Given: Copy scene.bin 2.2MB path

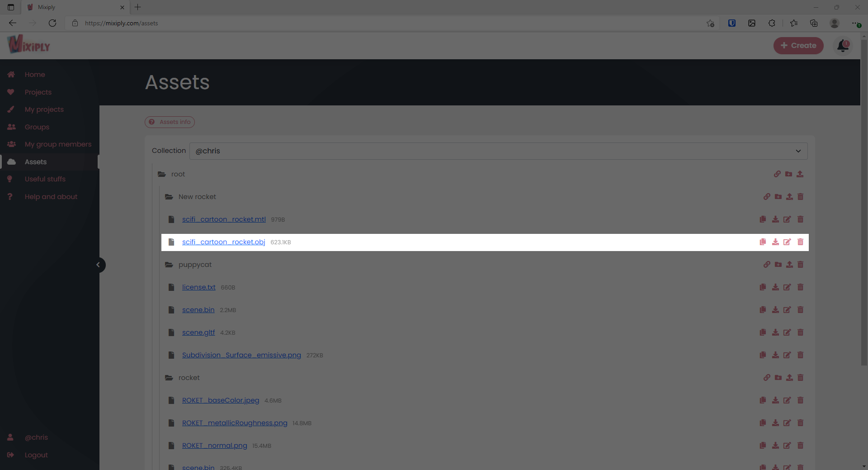Looking at the screenshot, I should pos(763,310).
